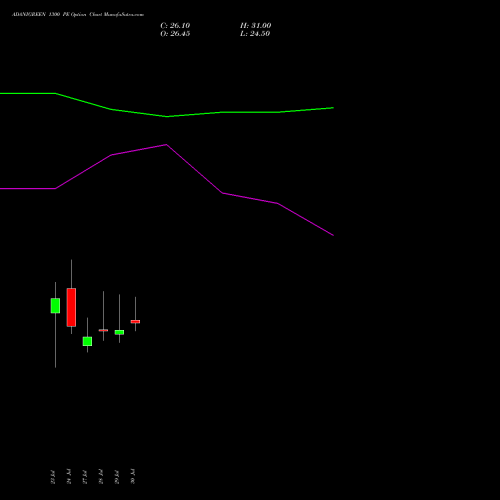Click the thin red candle for 28 Jul
The image size is (500, 500).
tap(103, 330)
